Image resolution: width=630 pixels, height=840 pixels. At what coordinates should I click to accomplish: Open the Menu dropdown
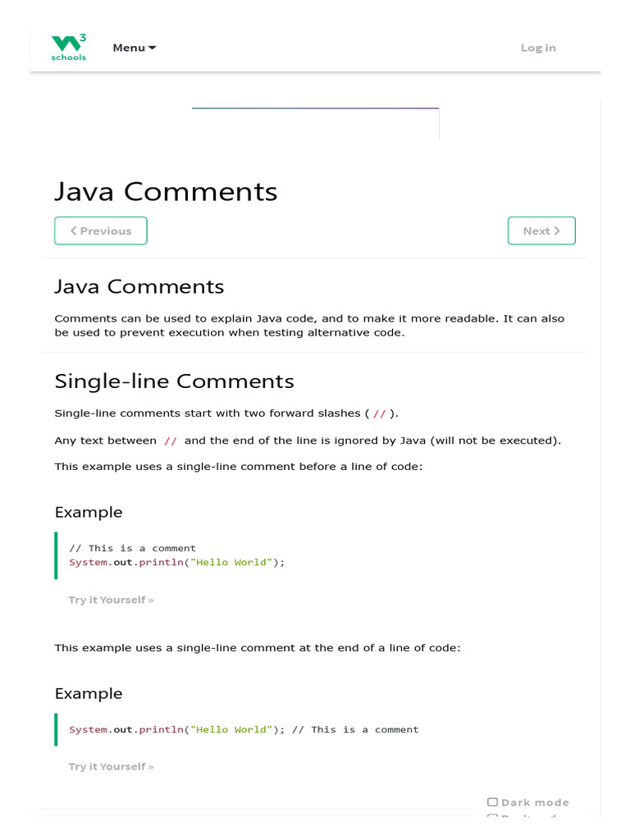tap(134, 48)
